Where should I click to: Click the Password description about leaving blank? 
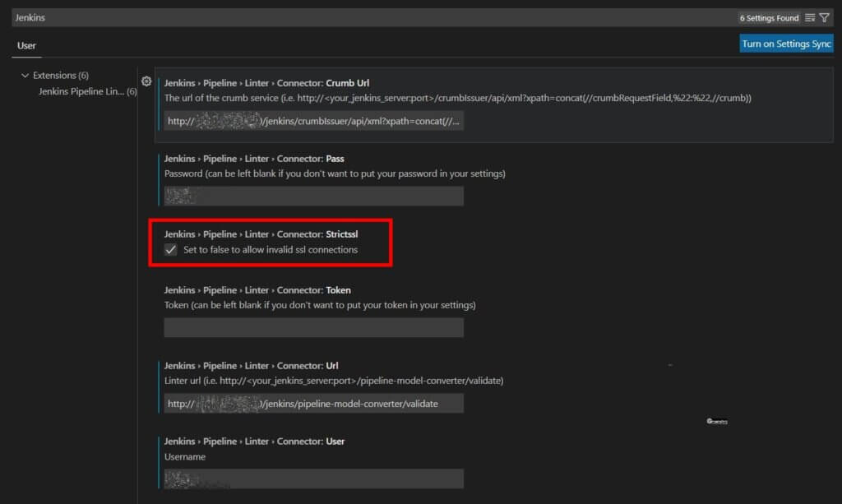335,173
